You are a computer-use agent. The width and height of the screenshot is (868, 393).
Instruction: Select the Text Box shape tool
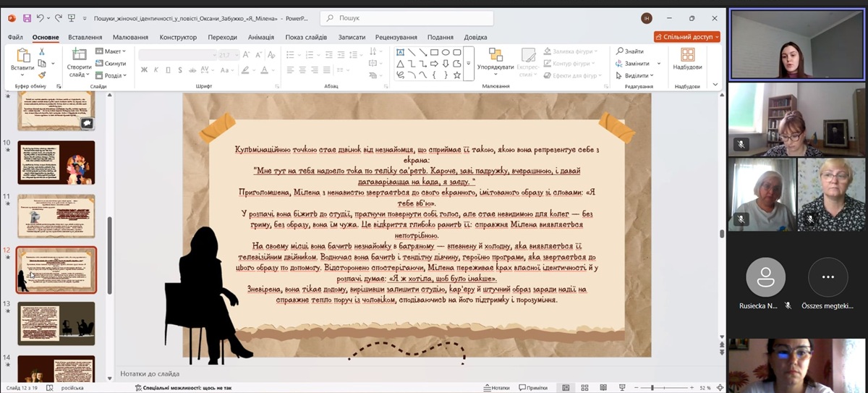coord(400,52)
